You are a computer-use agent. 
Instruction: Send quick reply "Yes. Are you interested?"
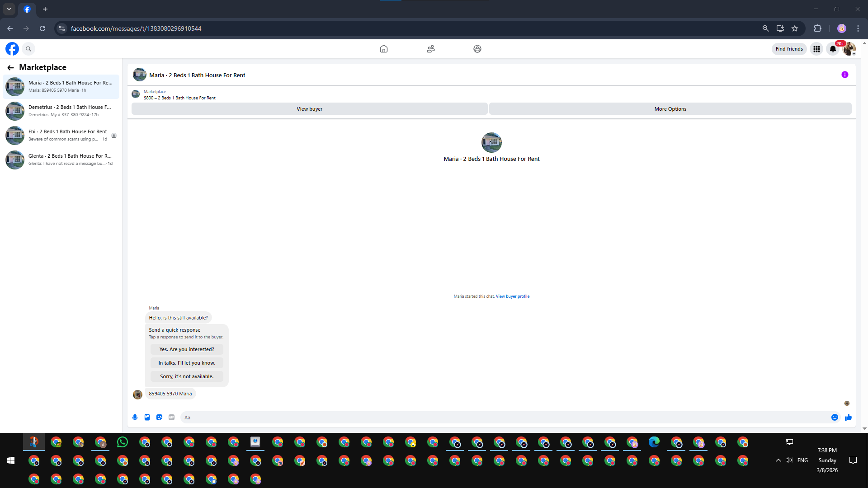point(186,349)
